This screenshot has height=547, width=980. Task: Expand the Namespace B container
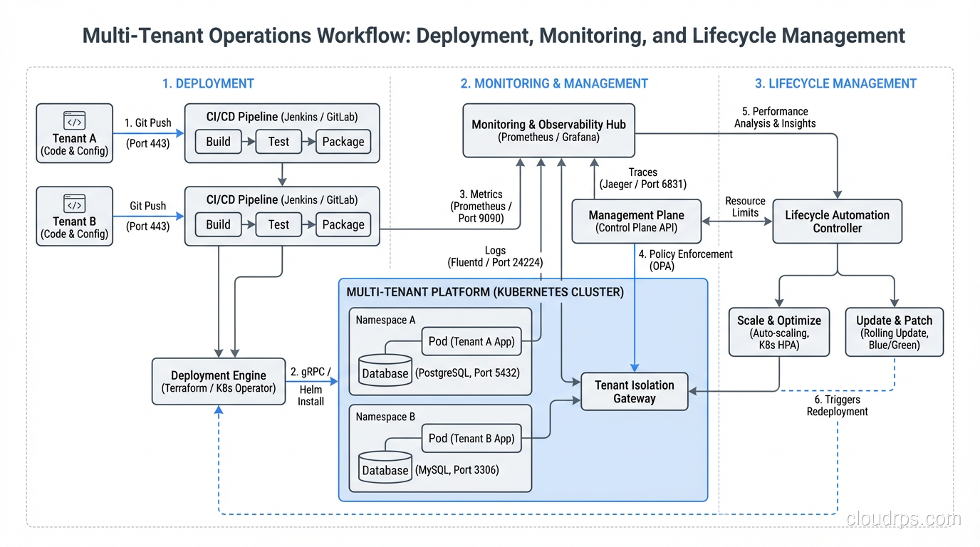(385, 417)
